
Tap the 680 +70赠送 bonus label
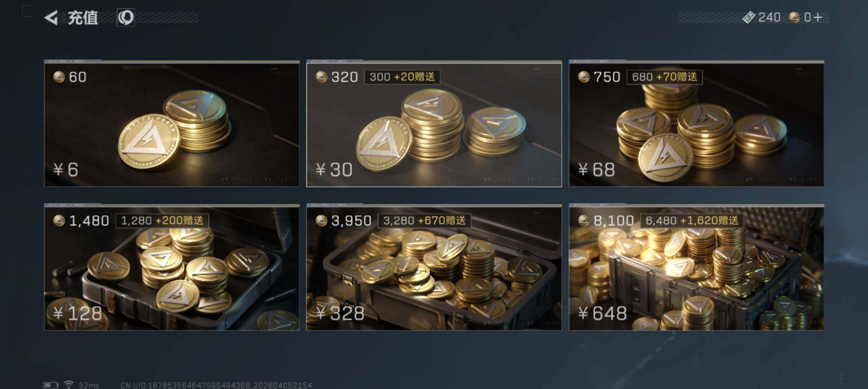click(665, 77)
